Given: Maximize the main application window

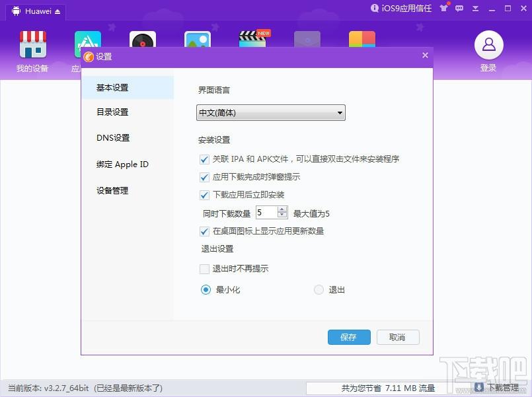Looking at the screenshot, I should (508, 9).
